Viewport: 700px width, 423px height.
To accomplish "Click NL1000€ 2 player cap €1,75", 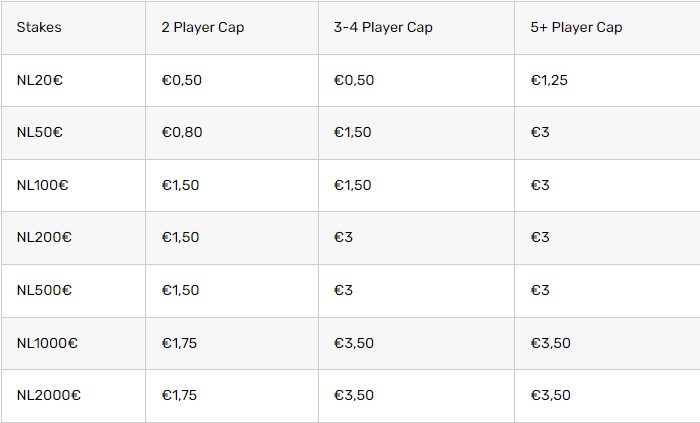I will [179, 343].
